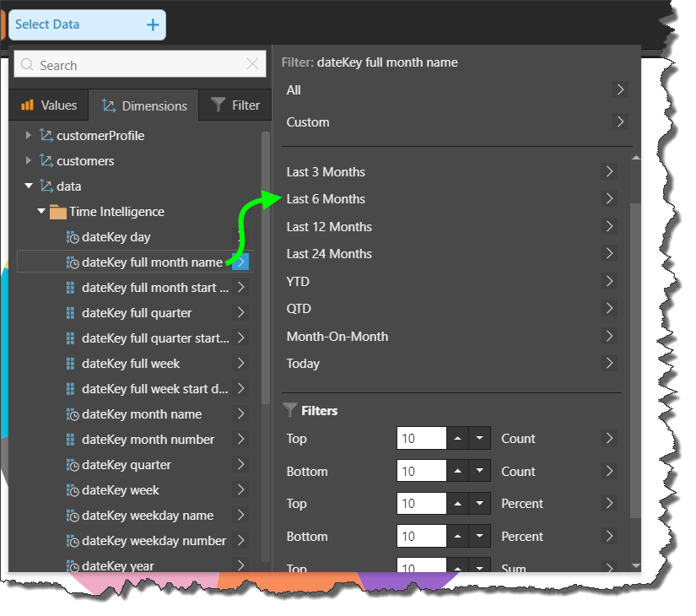Focus the Search input field
696x616 pixels.
click(140, 64)
